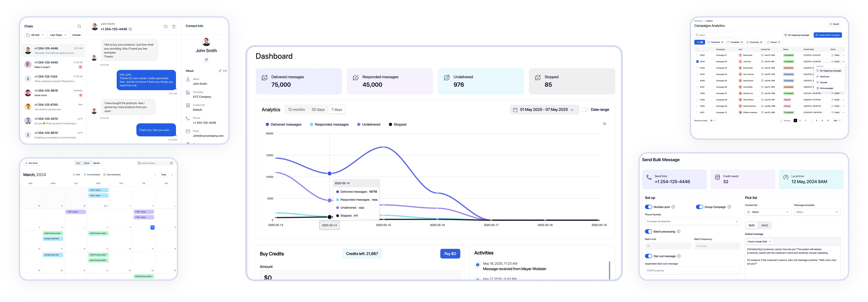868x302 pixels.
Task: Toggle the Date range switch
Action: tap(585, 110)
